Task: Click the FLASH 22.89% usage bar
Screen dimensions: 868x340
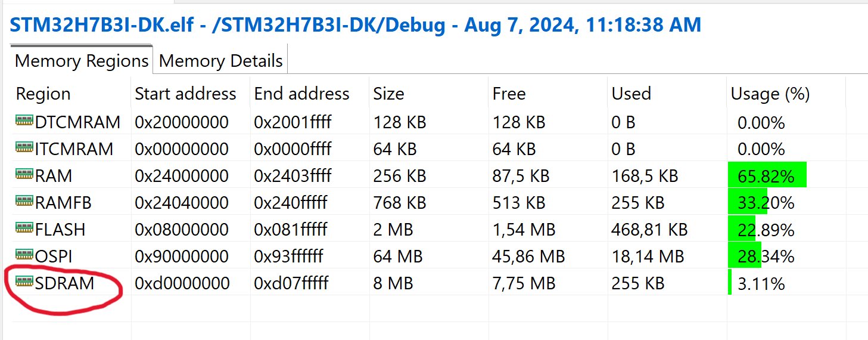Action: click(742, 230)
